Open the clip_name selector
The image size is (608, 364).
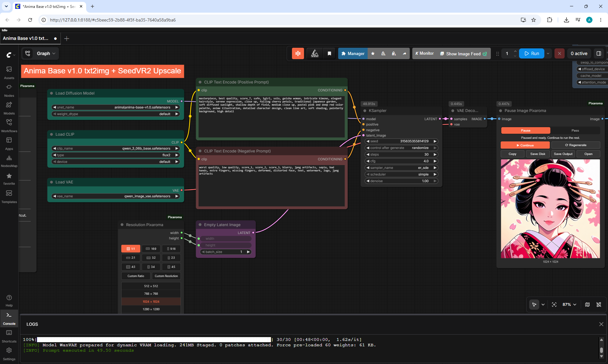[116, 148]
